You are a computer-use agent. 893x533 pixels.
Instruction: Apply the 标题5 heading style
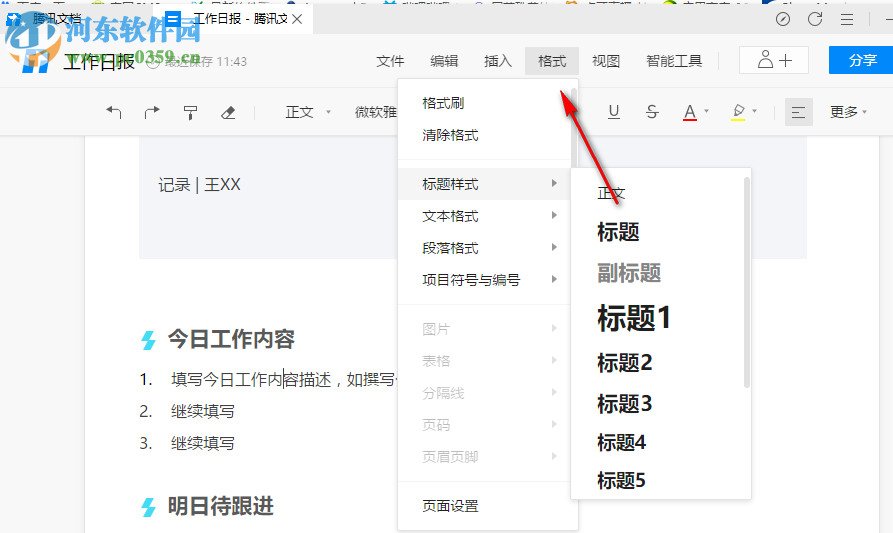621,481
